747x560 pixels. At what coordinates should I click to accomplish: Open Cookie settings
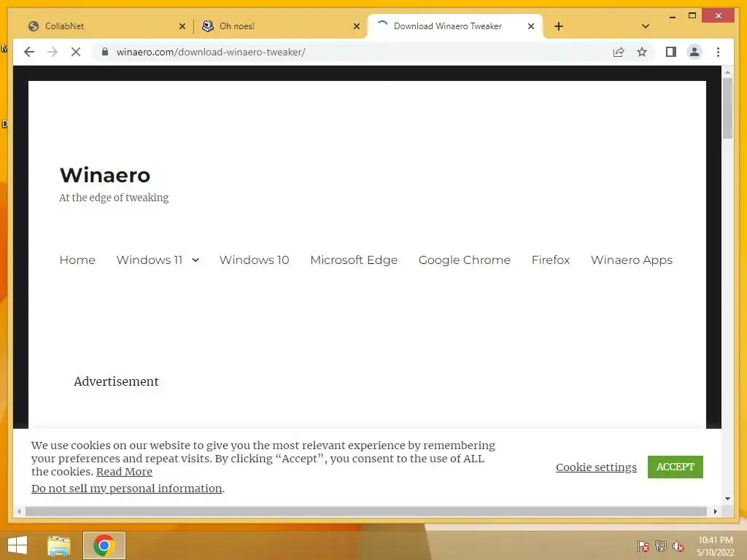click(x=596, y=467)
